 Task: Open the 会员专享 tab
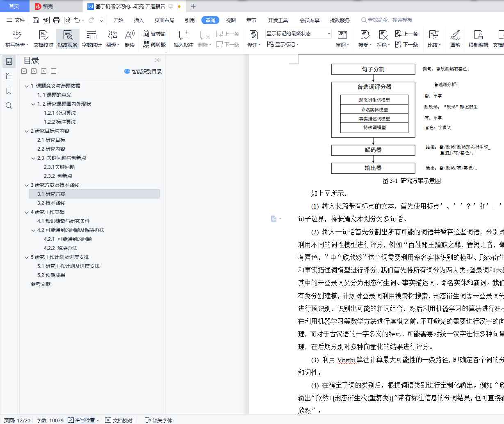310,20
